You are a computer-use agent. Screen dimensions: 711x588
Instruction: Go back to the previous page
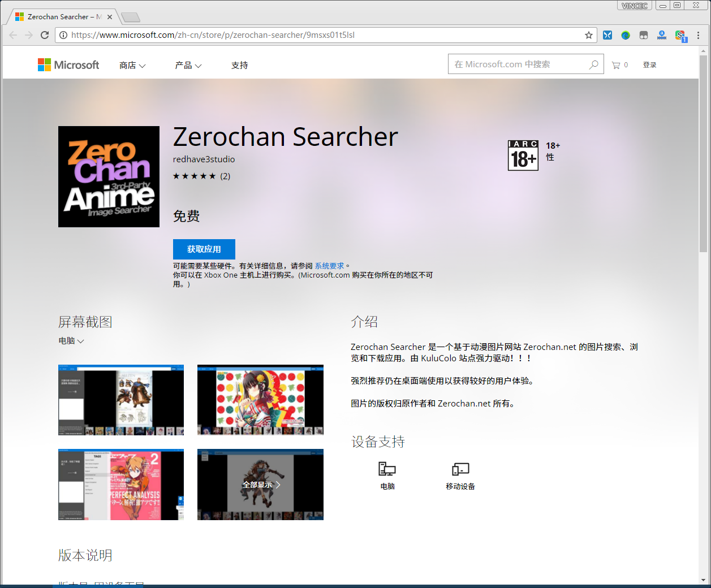pos(13,35)
